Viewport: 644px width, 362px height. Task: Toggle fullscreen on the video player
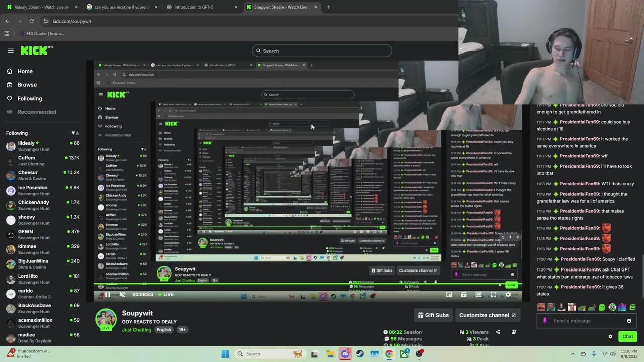pyautogui.click(x=493, y=295)
